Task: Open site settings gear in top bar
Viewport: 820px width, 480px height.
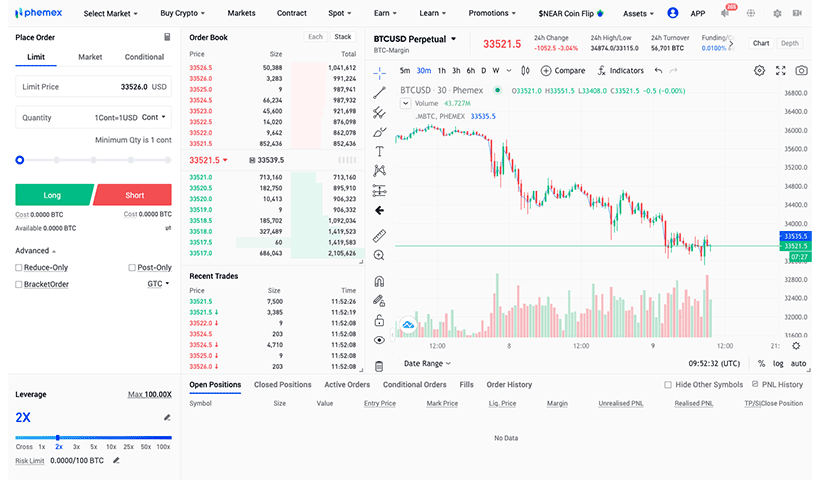Action: click(x=778, y=14)
